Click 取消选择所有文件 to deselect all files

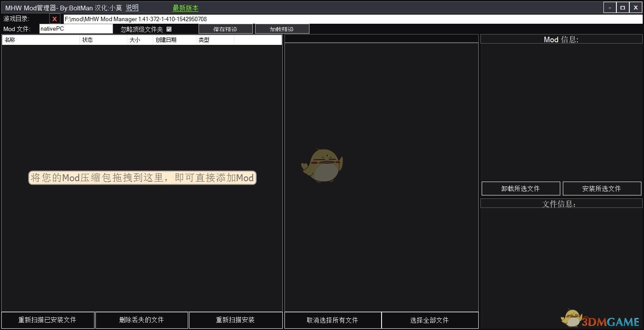tap(333, 320)
